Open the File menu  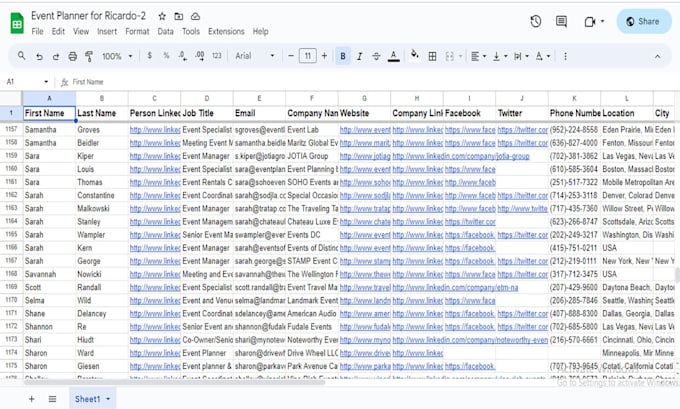tap(37, 31)
